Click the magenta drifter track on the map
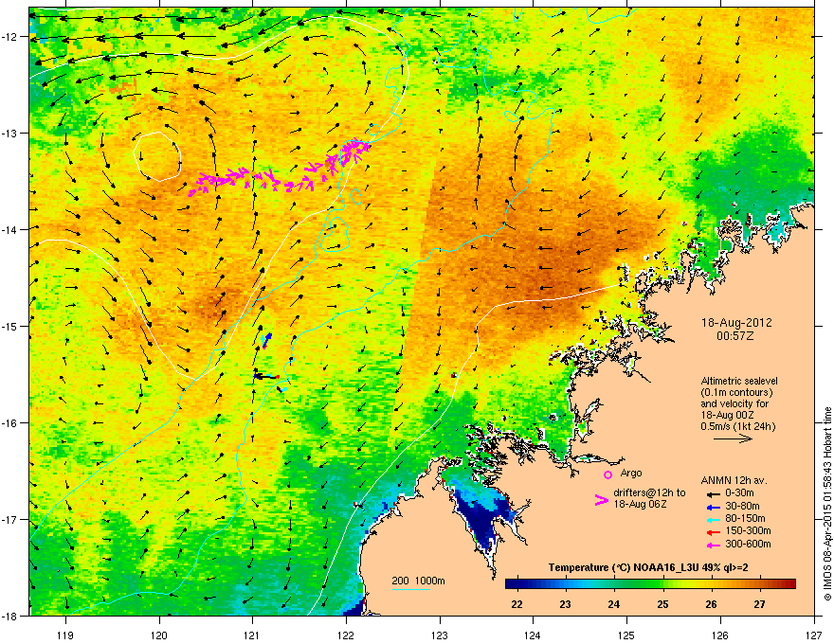The height and width of the screenshot is (644, 834). click(280, 169)
